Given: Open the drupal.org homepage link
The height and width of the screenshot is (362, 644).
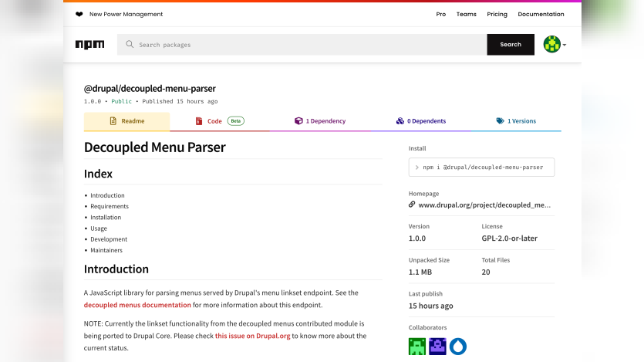Looking at the screenshot, I should tap(484, 205).
